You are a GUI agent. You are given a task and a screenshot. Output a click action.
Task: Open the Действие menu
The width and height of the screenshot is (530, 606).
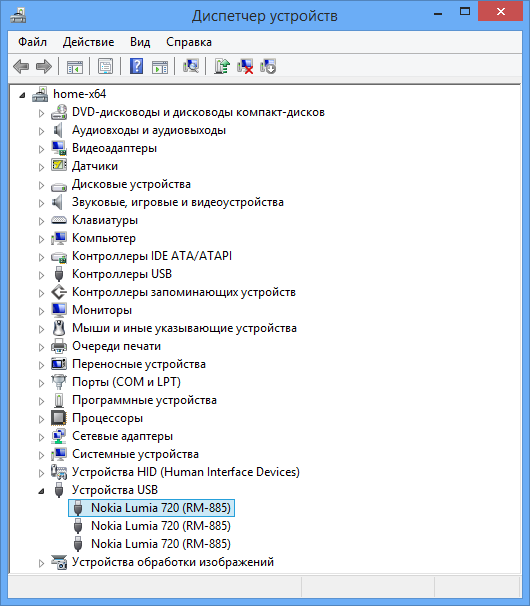coord(89,42)
